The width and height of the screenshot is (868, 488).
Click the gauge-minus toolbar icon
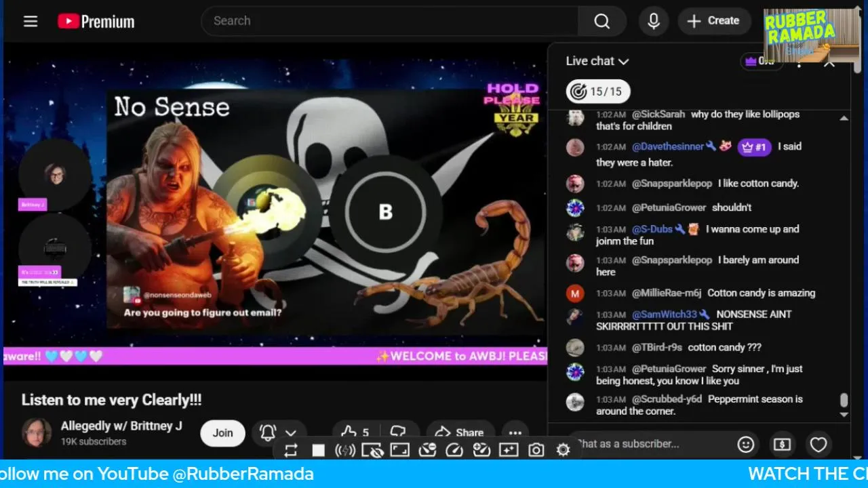[x=427, y=450]
